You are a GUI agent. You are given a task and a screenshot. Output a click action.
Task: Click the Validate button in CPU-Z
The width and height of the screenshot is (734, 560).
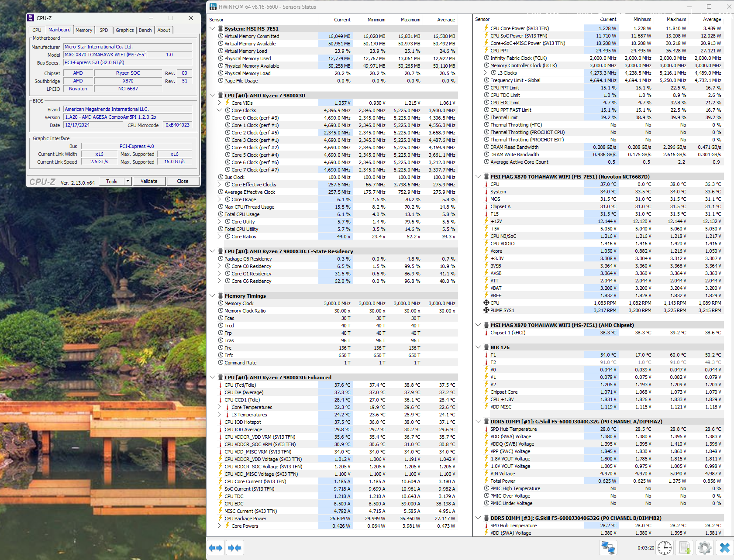pyautogui.click(x=149, y=181)
